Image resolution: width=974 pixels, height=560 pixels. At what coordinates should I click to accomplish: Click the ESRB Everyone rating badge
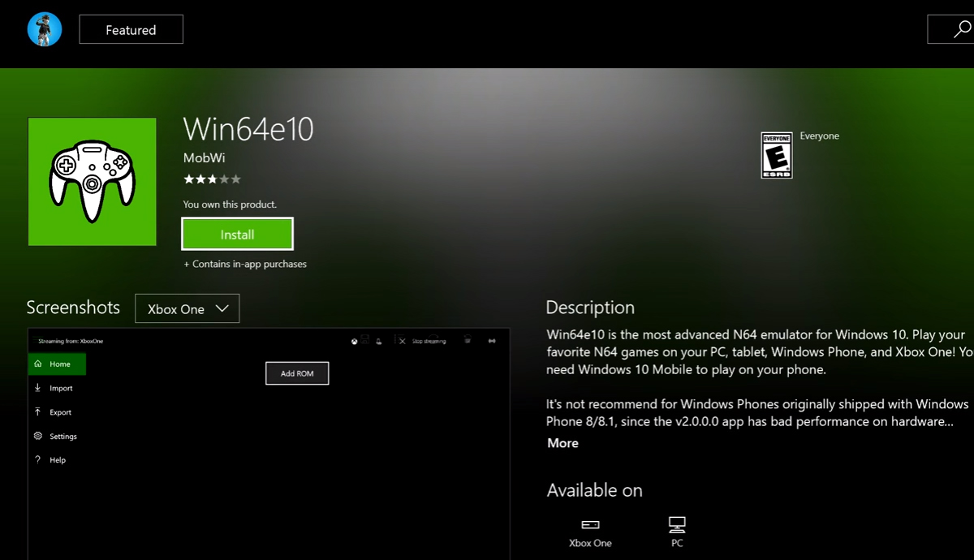pyautogui.click(x=776, y=155)
